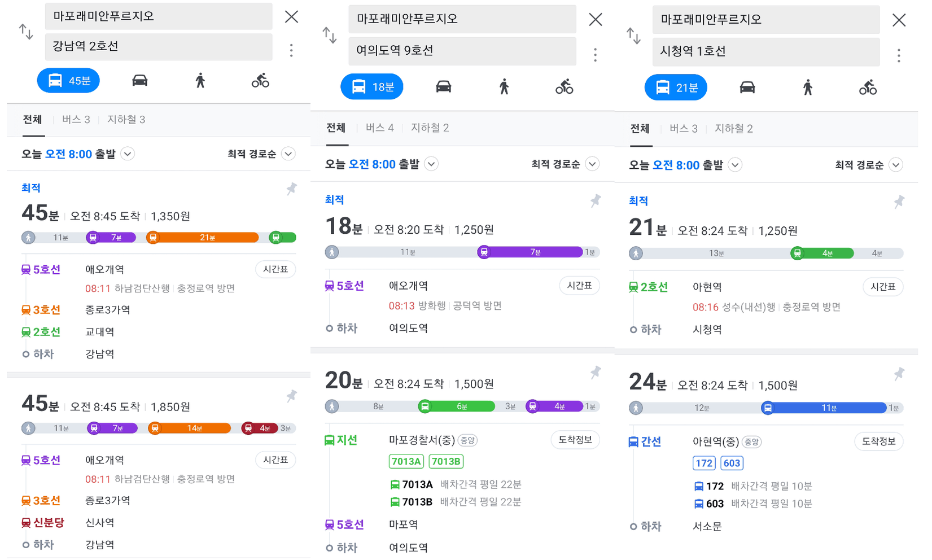Choose bicycle directions in Yeouido panel
This screenshot has width=932, height=560.
point(564,87)
